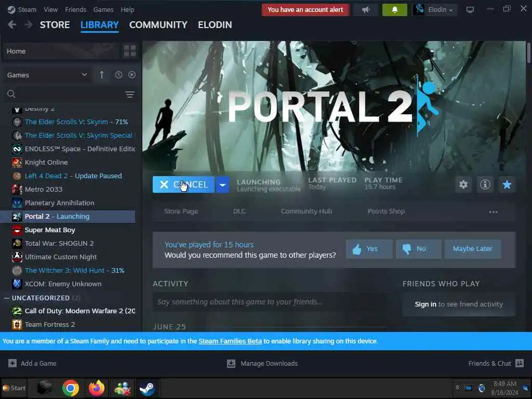532x399 pixels.
Task: Open the notifications bell
Action: [x=395, y=9]
